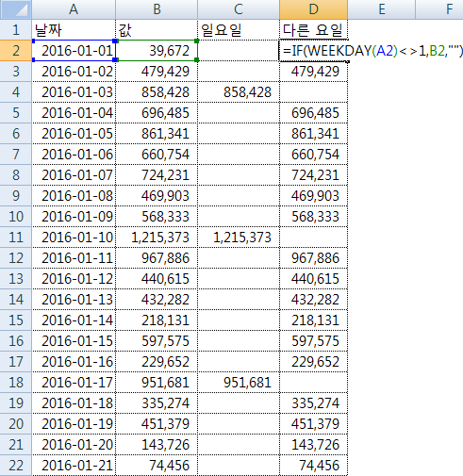Select column B cell 74,456

coord(157,466)
